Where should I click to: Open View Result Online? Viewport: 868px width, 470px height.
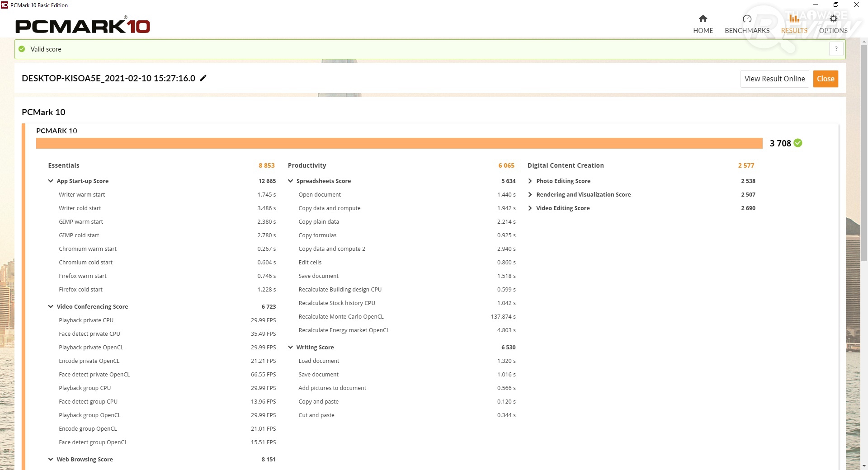(774, 79)
